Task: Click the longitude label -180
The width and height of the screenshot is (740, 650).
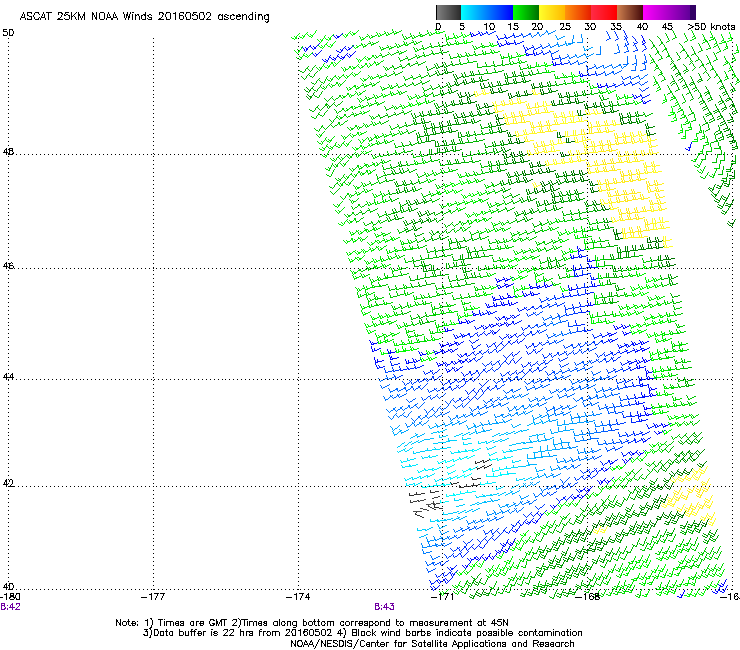Action: pos(10,597)
